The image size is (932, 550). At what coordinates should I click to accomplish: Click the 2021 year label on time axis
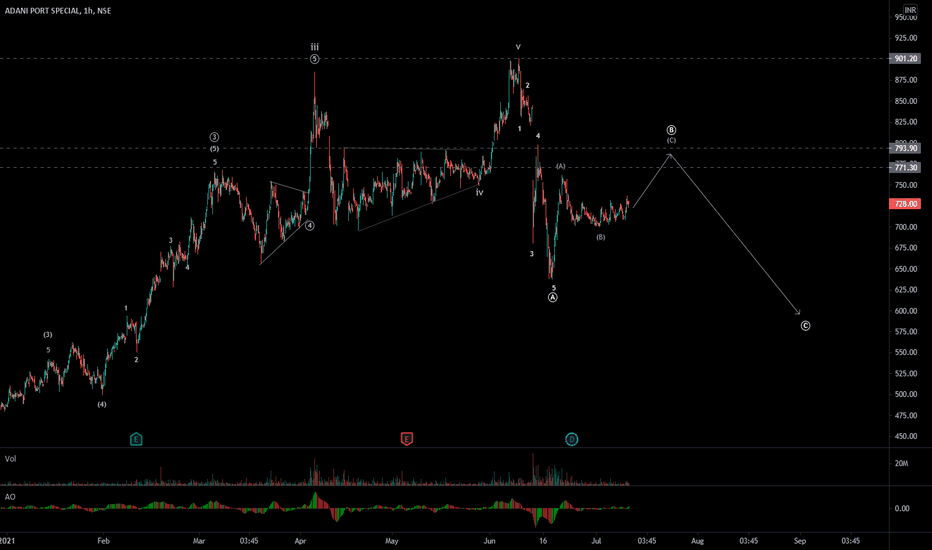7,541
